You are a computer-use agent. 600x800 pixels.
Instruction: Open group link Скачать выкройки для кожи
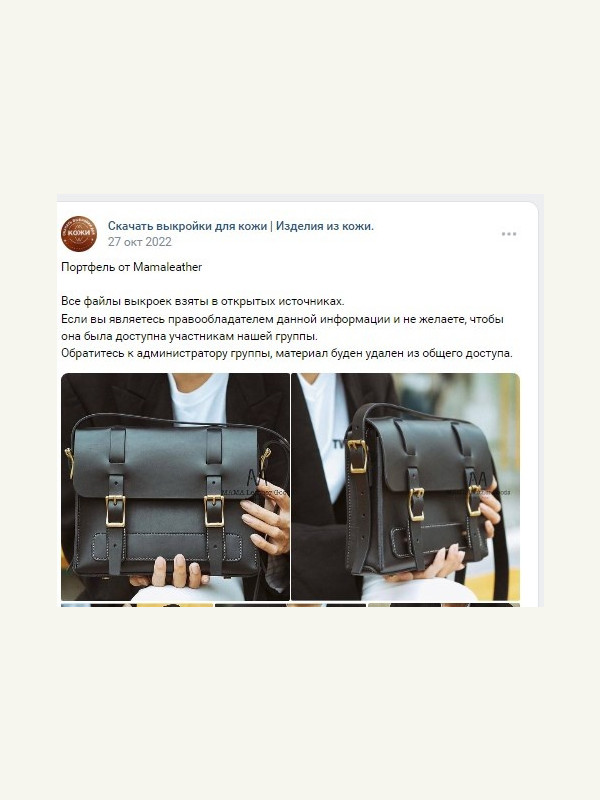[x=187, y=226]
